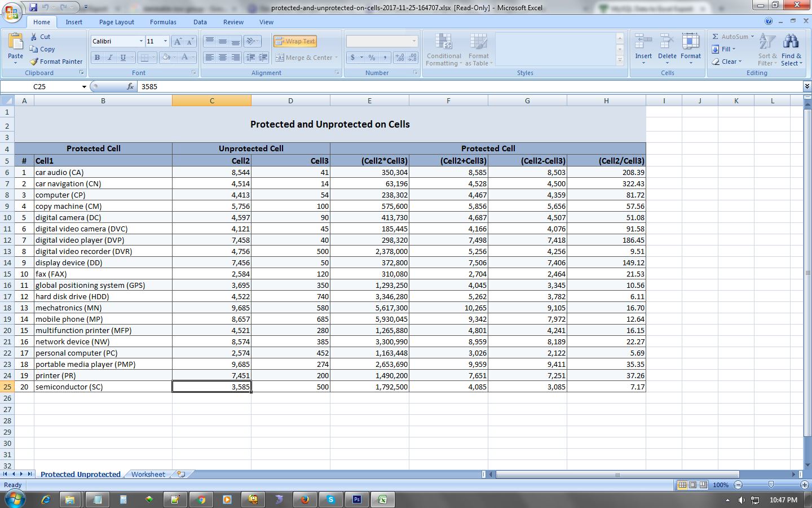812x508 pixels.
Task: Open the font size dropdown
Action: [164, 41]
